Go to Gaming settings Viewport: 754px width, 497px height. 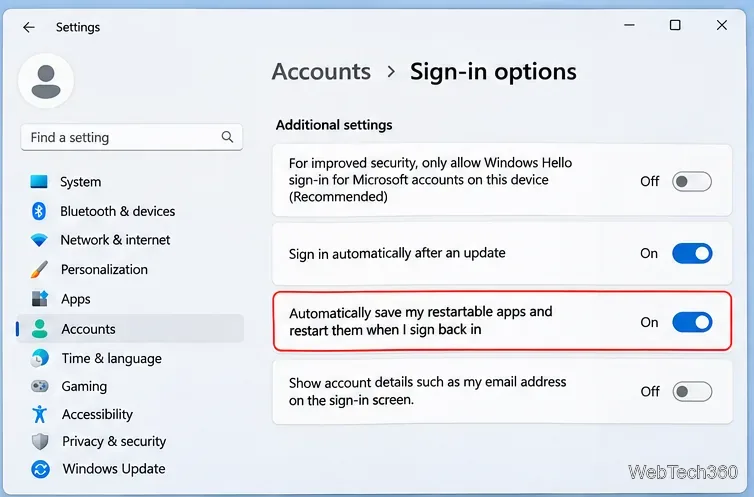click(x=84, y=386)
